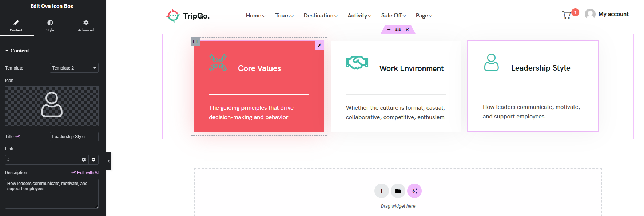The image size is (644, 216).
Task: Collapse the editor side panel
Action: 108,161
